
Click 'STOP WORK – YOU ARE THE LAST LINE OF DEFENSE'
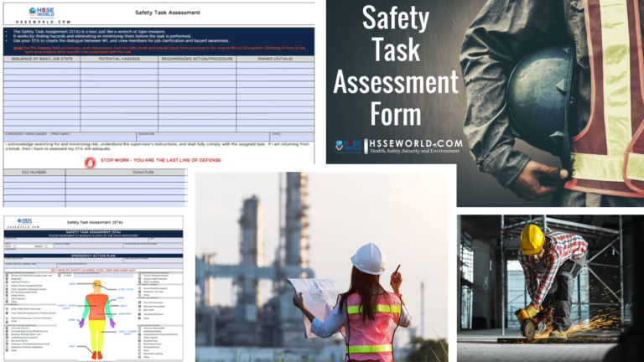pos(161,160)
